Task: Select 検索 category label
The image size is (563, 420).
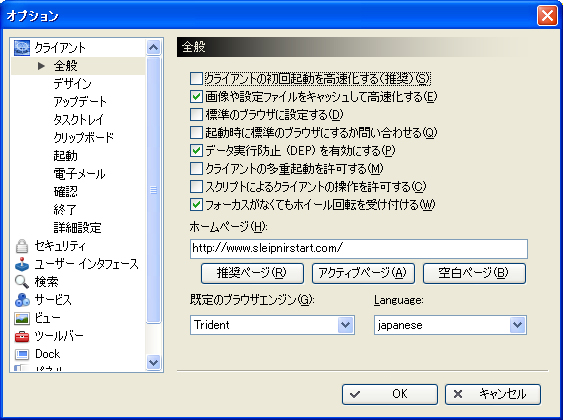Action: tap(46, 282)
